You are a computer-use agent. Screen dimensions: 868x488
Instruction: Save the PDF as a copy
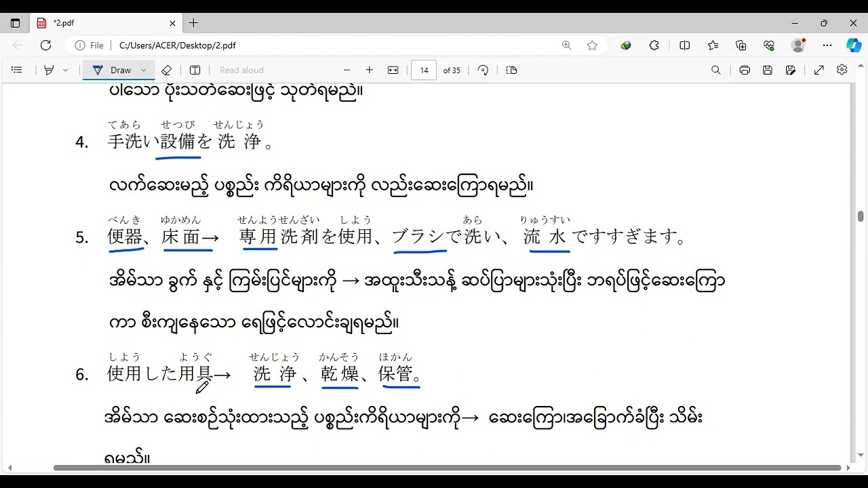tap(790, 70)
